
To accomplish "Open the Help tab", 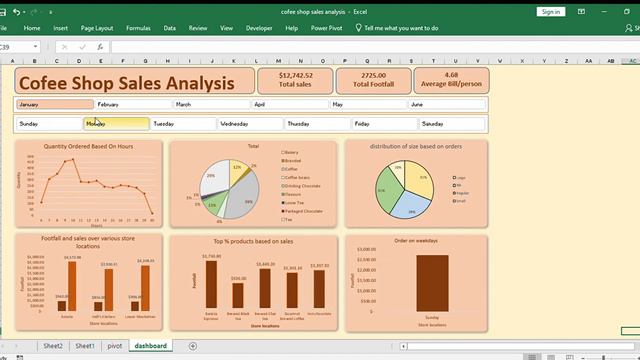I will pyautogui.click(x=291, y=28).
